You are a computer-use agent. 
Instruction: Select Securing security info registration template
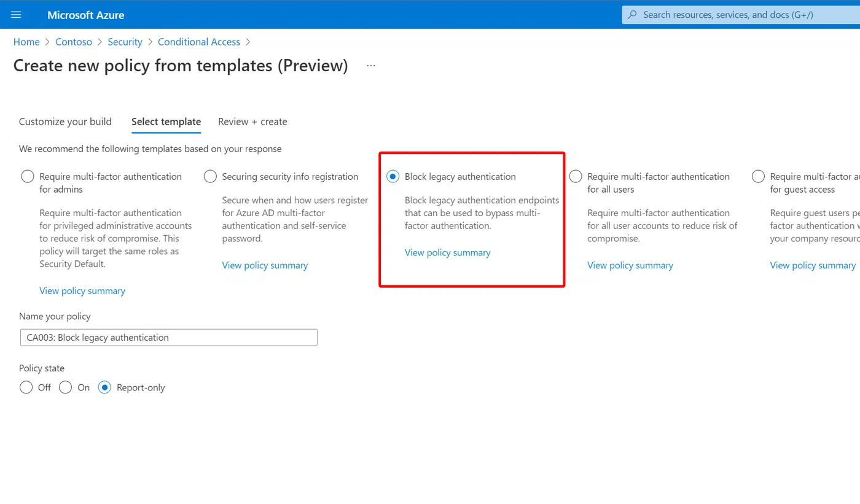click(210, 177)
